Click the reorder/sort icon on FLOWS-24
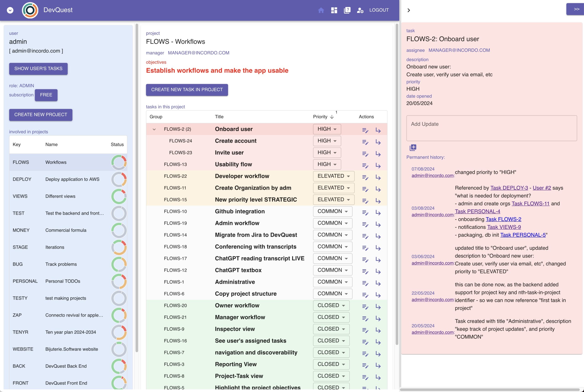Image resolution: width=584 pixels, height=392 pixels. [365, 142]
